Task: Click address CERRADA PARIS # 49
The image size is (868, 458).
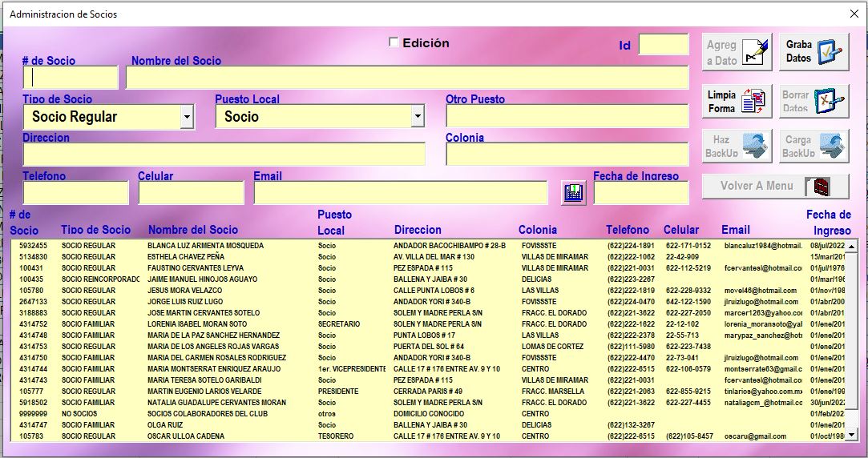Action: (x=428, y=391)
